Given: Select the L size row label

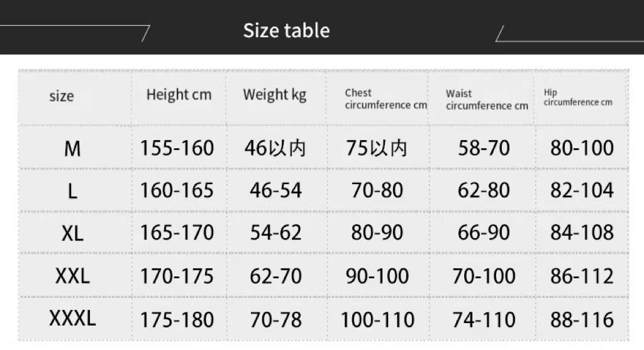Looking at the screenshot, I should tap(72, 191).
